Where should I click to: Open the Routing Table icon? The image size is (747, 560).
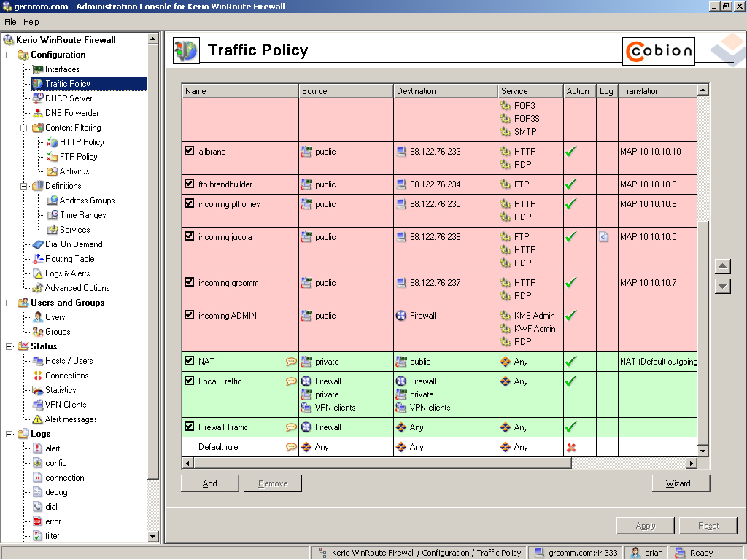38,259
